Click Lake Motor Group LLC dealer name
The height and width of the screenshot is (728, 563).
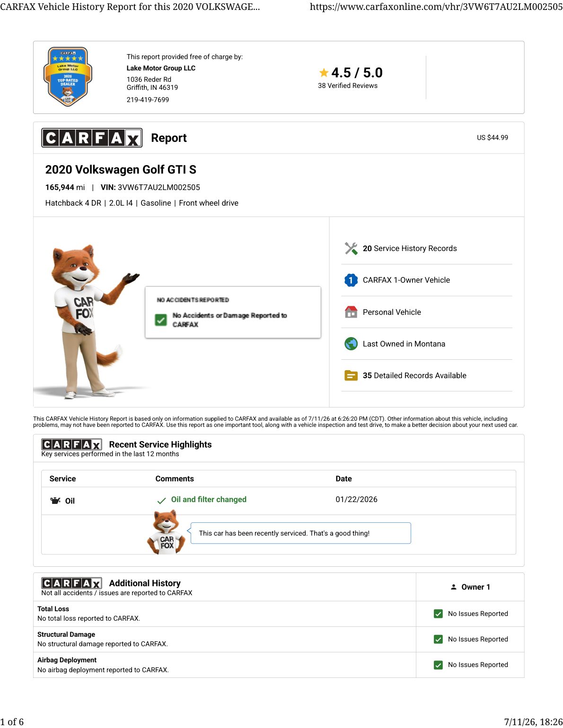coord(161,68)
